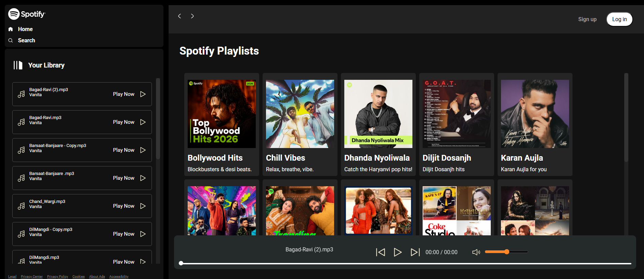Click the "Karan Aujla" playlist title
This screenshot has width=644, height=279.
(522, 158)
